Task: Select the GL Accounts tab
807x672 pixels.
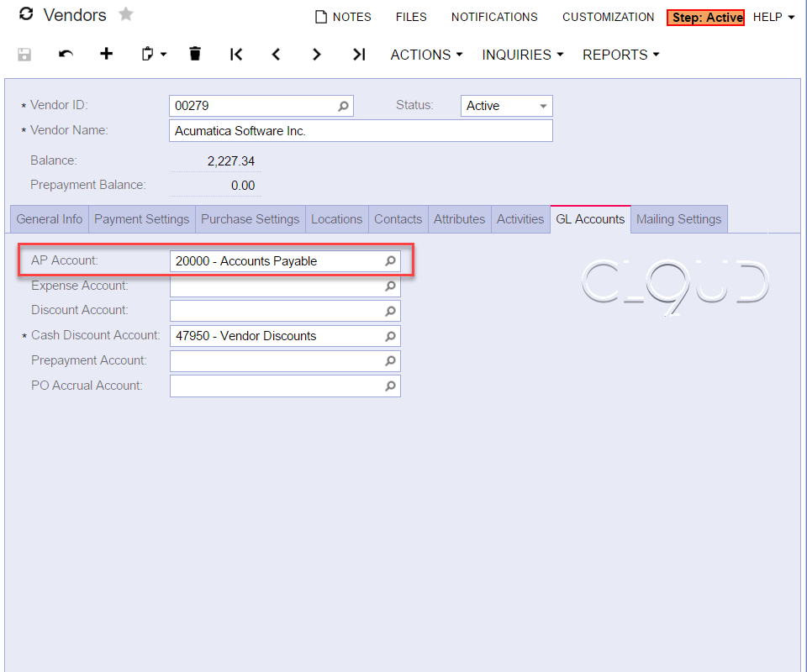Action: [x=590, y=219]
